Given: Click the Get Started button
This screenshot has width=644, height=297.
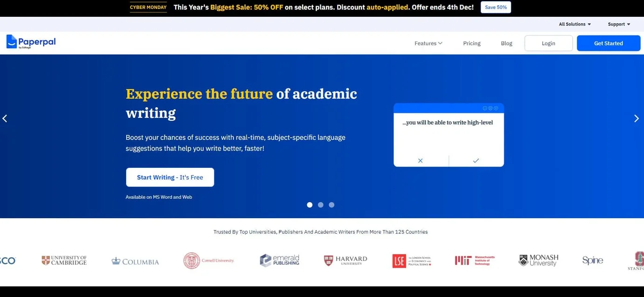Looking at the screenshot, I should 609,43.
